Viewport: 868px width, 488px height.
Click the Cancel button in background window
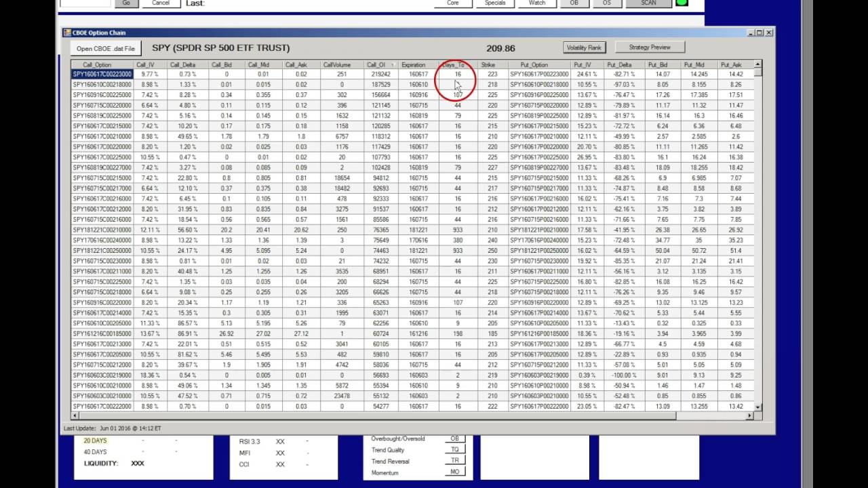tap(161, 3)
